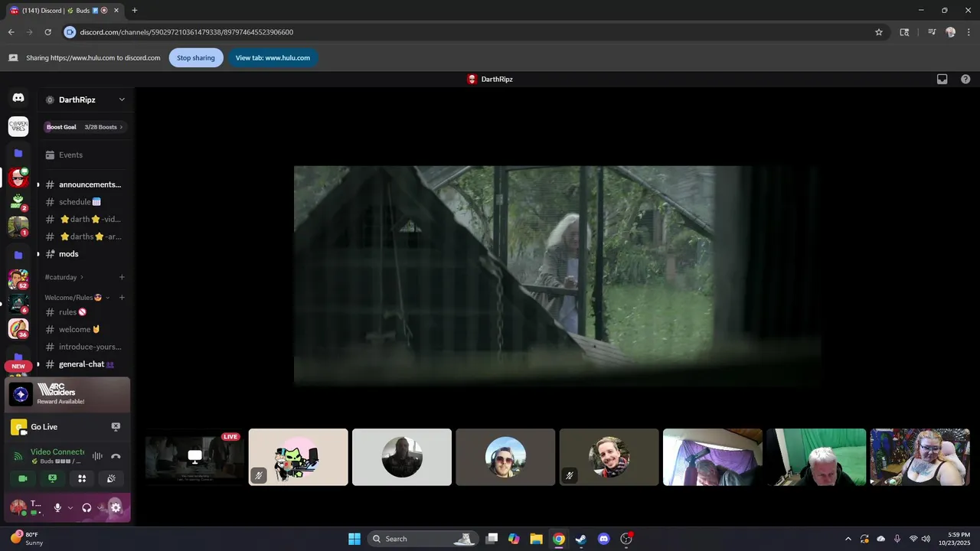Image resolution: width=980 pixels, height=551 pixels.
Task: Open Steam from the taskbar
Action: pos(581,539)
